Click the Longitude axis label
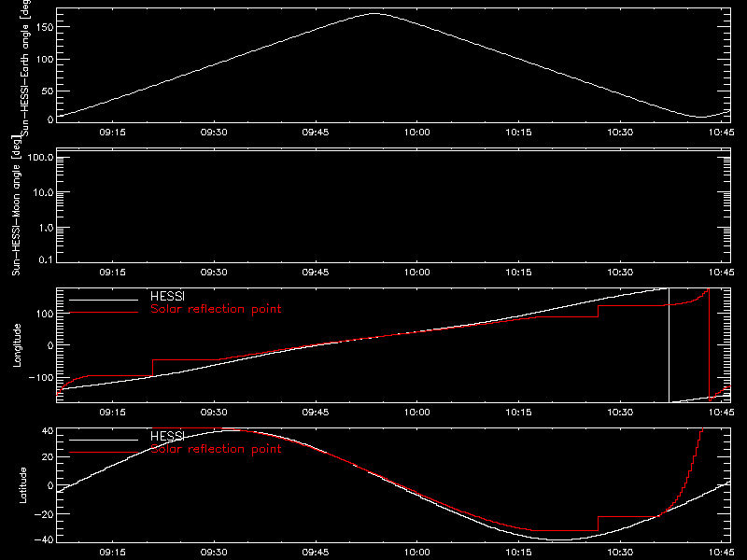747x560 pixels. 17,345
